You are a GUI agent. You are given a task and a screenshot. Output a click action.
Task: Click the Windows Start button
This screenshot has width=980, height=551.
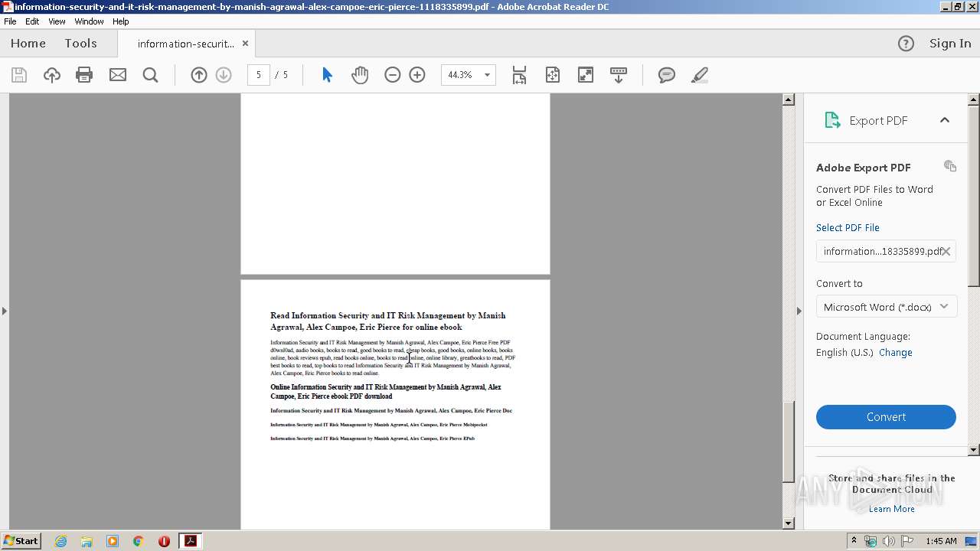[21, 541]
